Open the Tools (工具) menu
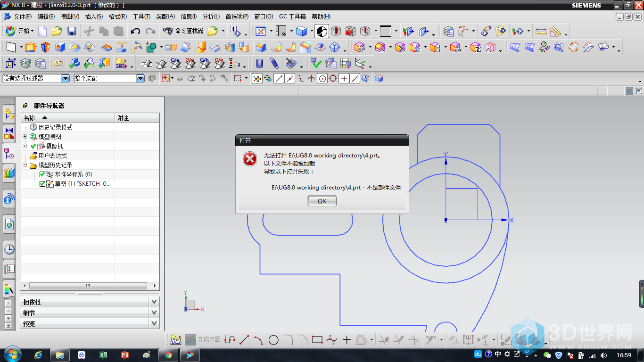 (141, 16)
